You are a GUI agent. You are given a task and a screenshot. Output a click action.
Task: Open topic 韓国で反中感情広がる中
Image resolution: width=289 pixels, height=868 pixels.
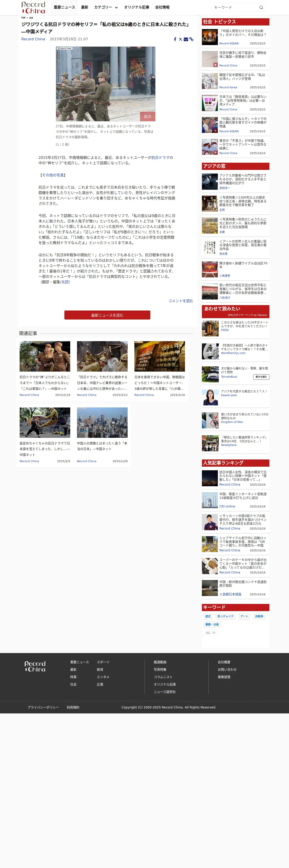pyautogui.click(x=243, y=76)
